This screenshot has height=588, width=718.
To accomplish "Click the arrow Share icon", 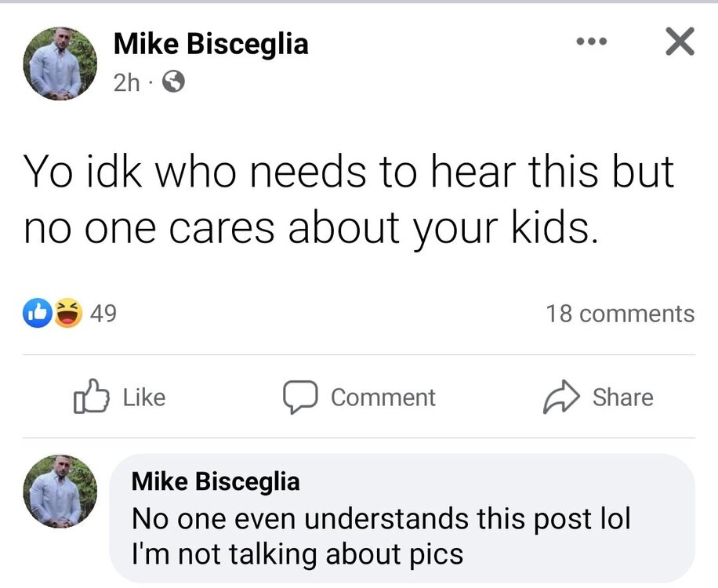I will 560,397.
